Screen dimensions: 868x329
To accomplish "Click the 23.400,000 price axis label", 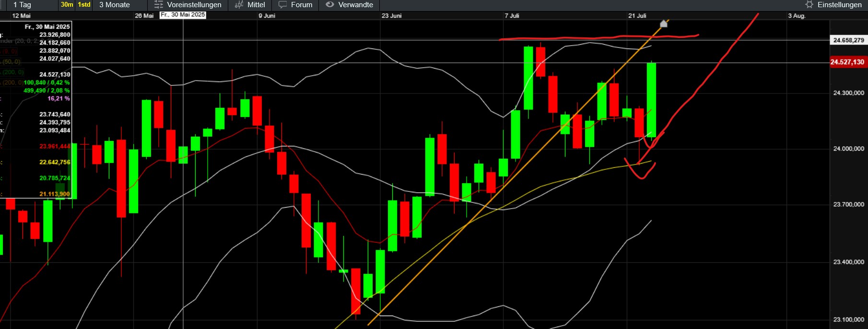I will (848, 262).
